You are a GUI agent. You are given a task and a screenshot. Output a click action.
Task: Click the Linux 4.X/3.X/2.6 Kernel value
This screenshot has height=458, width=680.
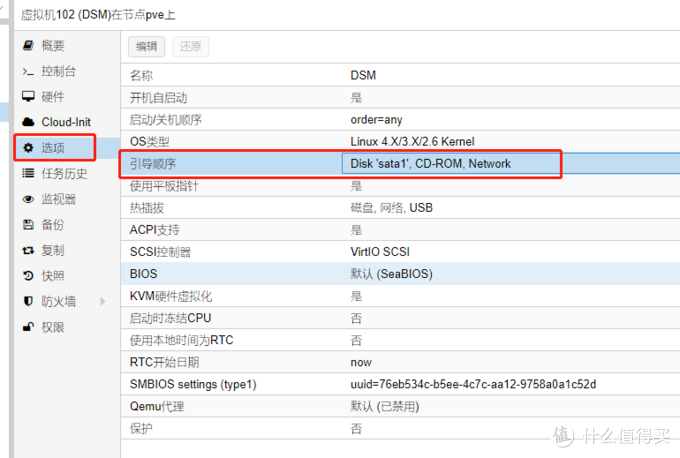coord(412,141)
